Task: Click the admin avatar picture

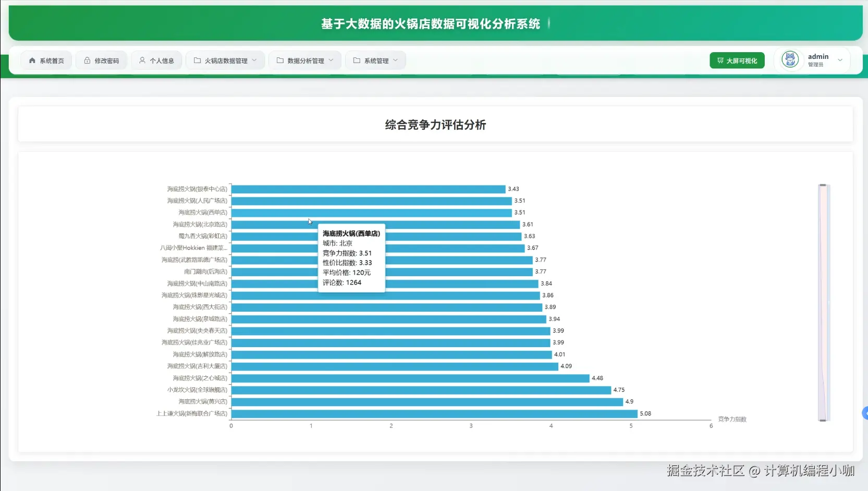Action: [x=790, y=59]
